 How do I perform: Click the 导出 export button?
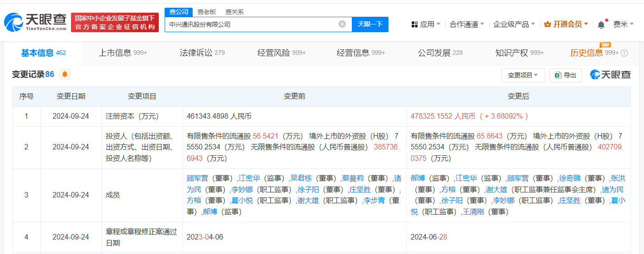click(x=565, y=75)
